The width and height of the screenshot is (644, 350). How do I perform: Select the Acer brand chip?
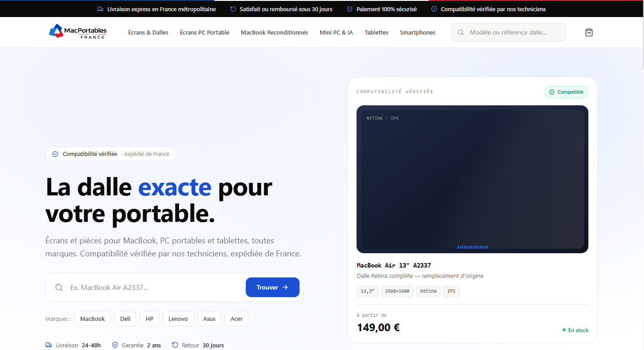coord(236,319)
